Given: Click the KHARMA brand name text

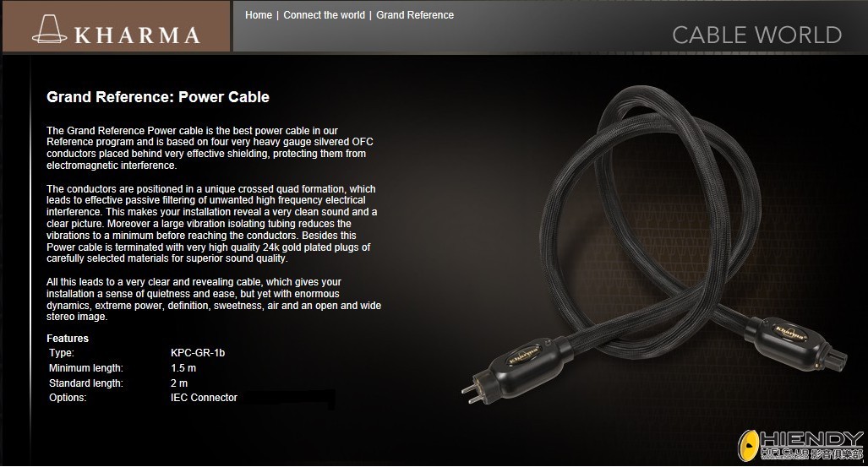Looking at the screenshot, I should 137,35.
